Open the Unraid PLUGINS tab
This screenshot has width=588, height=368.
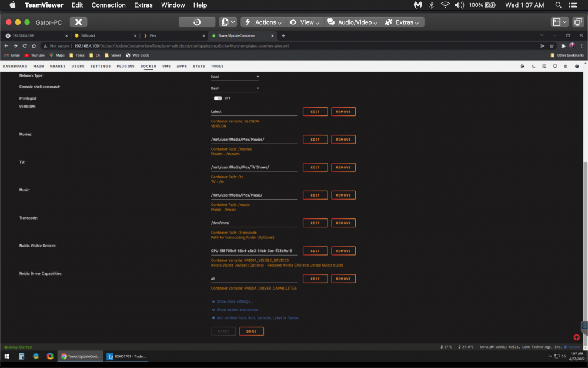pos(126,66)
